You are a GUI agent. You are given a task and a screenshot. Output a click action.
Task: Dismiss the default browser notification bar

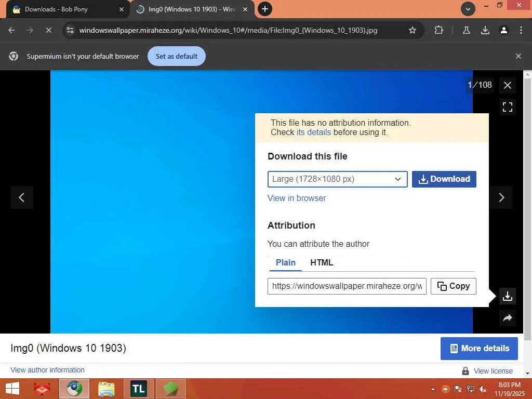pos(518,56)
